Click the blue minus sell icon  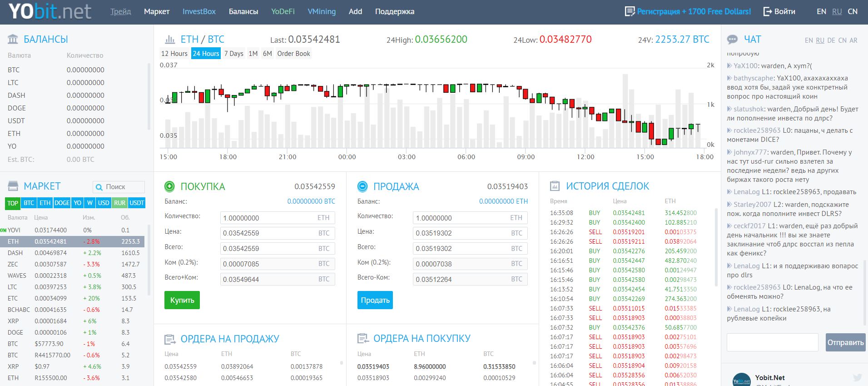pyautogui.click(x=362, y=186)
